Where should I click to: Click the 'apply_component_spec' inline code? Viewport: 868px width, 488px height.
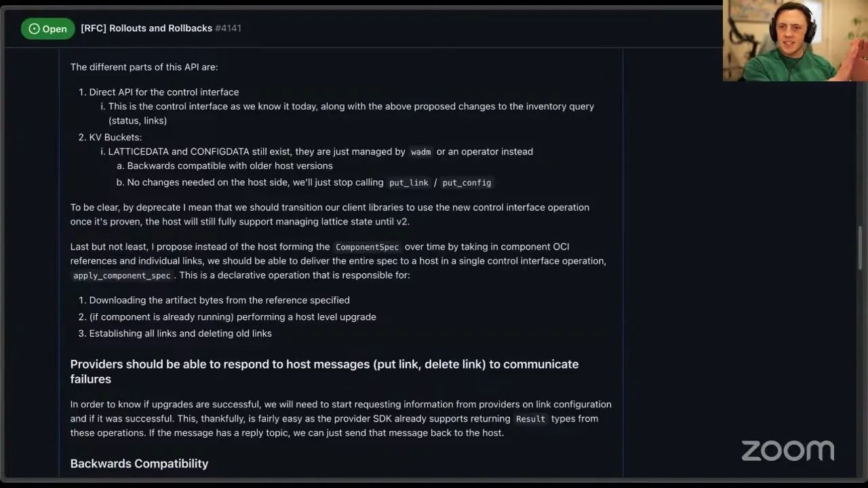[x=122, y=276]
